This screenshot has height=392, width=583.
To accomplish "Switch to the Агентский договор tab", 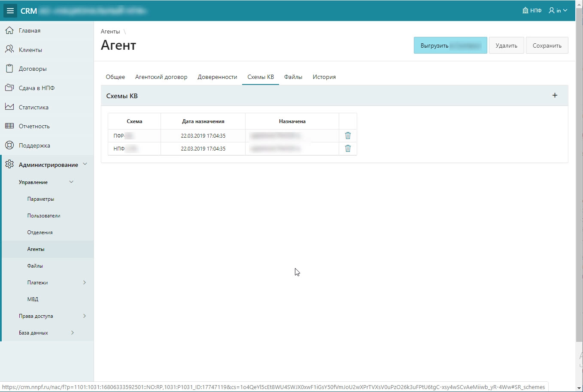I will click(161, 77).
